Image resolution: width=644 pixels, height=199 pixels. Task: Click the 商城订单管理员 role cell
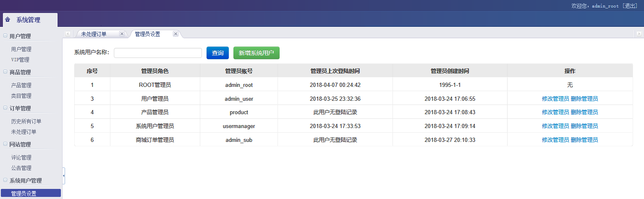pos(155,140)
